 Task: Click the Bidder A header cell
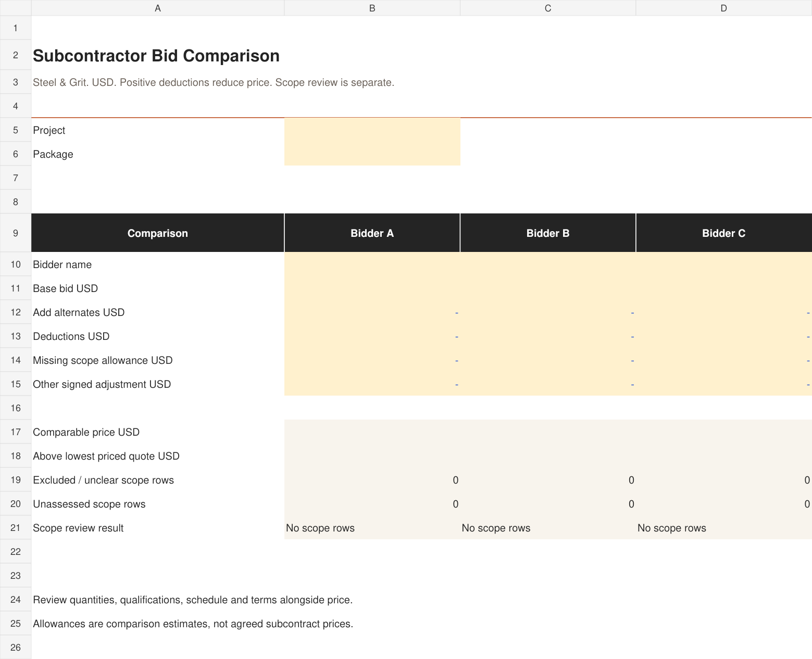coord(372,233)
